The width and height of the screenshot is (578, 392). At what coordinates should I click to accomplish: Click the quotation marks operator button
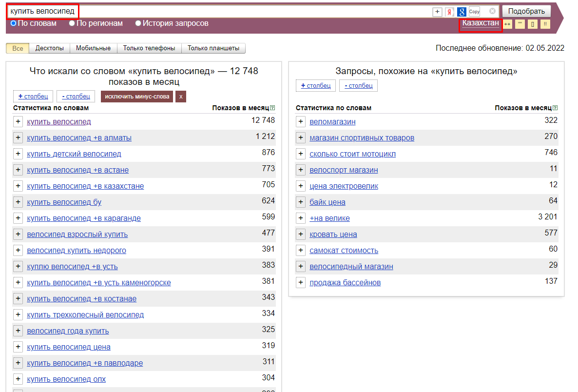coord(520,24)
